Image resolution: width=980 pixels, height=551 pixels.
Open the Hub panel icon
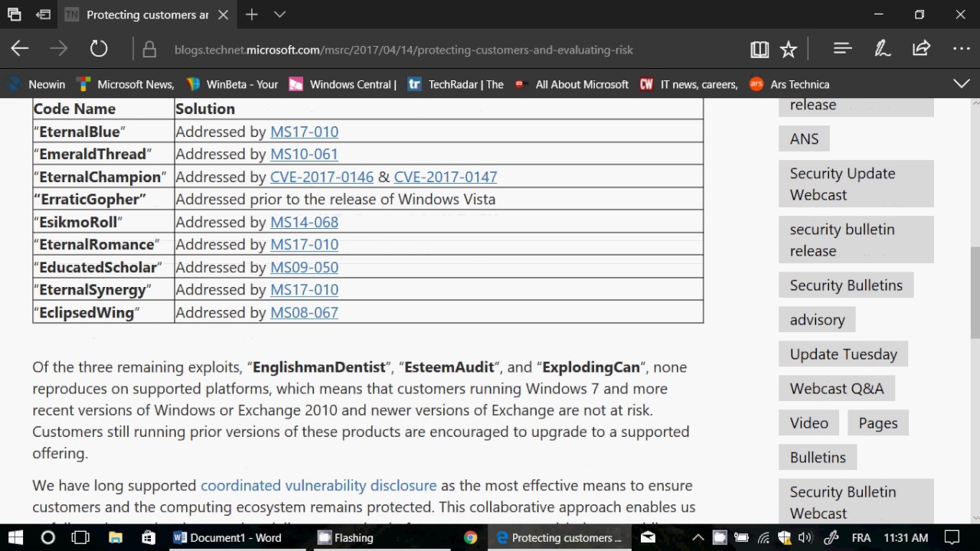coord(843,48)
